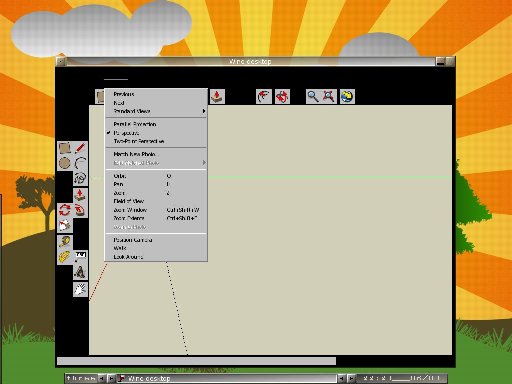Select the Rectangle tool in left toolbar
Screen dimensions: 512x384
coord(64,148)
